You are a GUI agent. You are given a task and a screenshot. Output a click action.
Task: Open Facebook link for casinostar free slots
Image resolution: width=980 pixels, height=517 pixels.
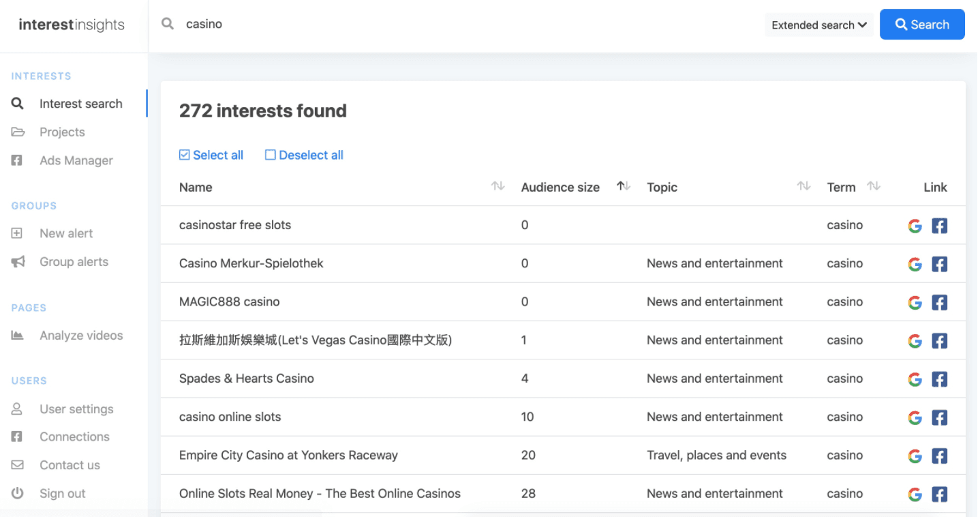(x=939, y=226)
